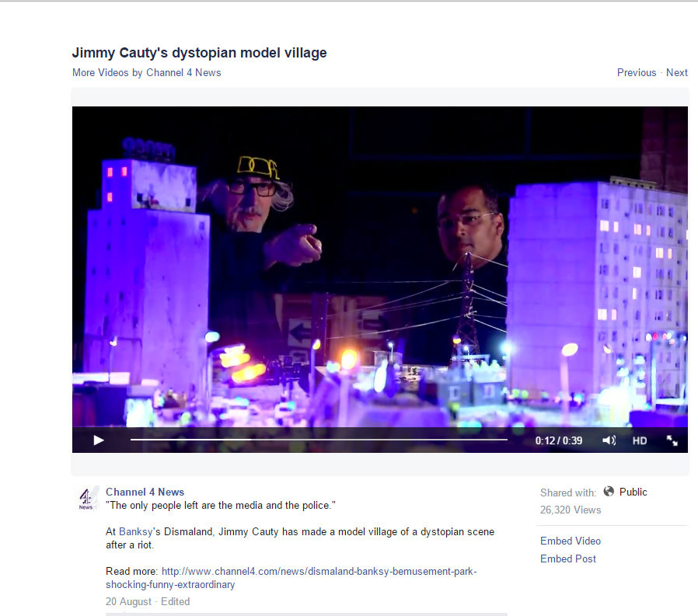The width and height of the screenshot is (698, 616).
Task: Enter fullscreen mode
Action: [672, 440]
